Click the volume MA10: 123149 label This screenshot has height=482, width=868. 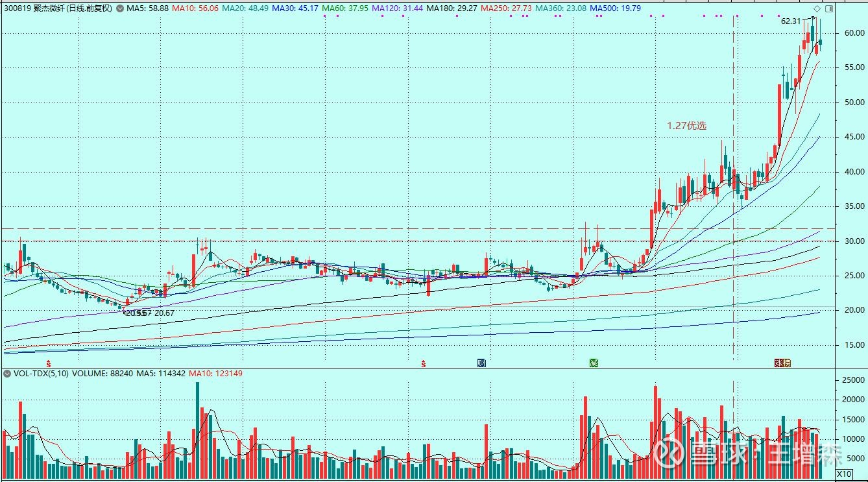[217, 374]
